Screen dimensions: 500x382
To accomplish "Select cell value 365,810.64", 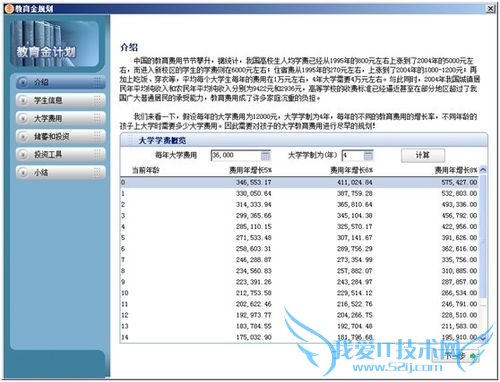I will [x=354, y=204].
